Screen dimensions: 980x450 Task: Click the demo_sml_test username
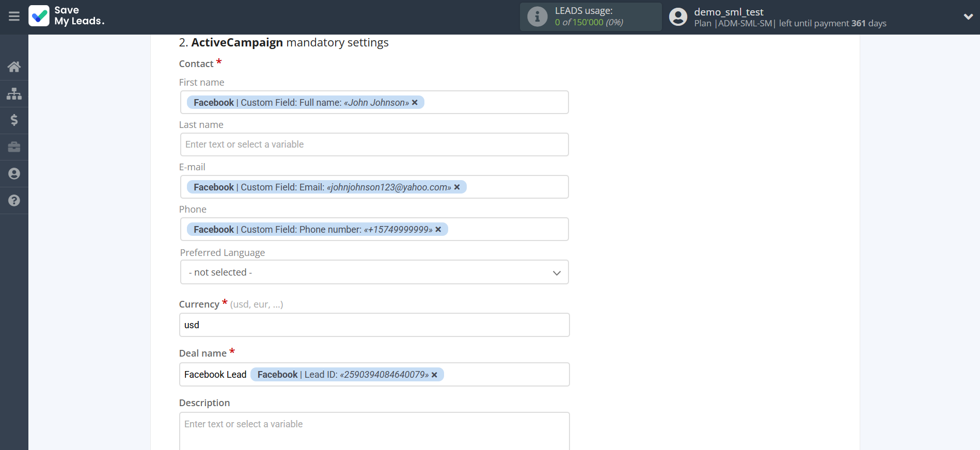click(728, 12)
